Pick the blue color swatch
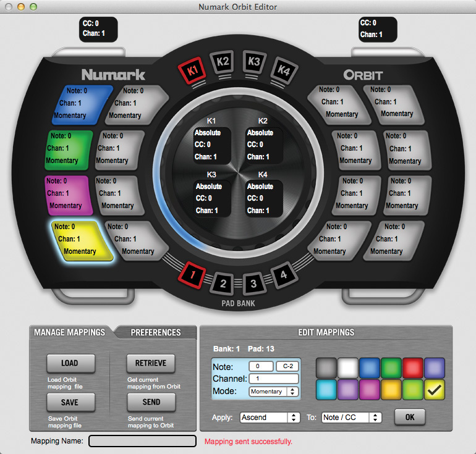Viewport: 476px width, 454px height. (x=370, y=368)
